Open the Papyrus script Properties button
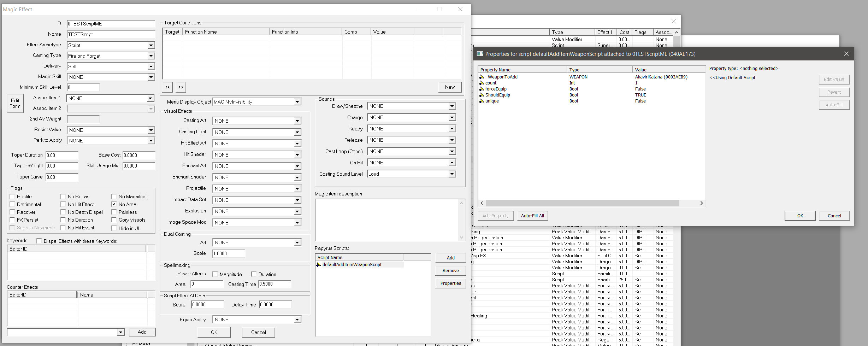Image resolution: width=868 pixels, height=346 pixels. [450, 283]
